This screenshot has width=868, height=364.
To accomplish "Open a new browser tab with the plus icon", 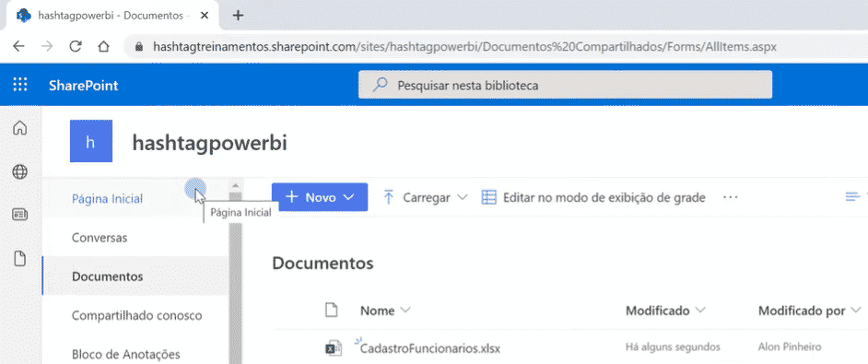I will coord(238,16).
